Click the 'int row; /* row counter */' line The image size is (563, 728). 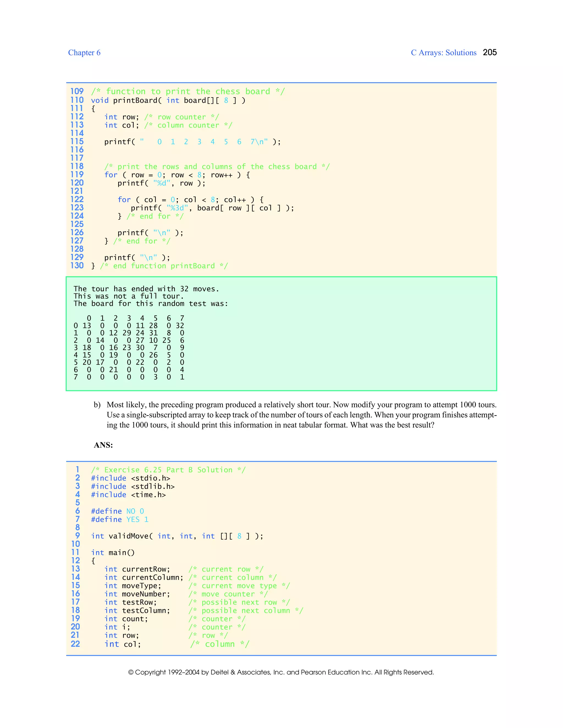click(x=161, y=117)
